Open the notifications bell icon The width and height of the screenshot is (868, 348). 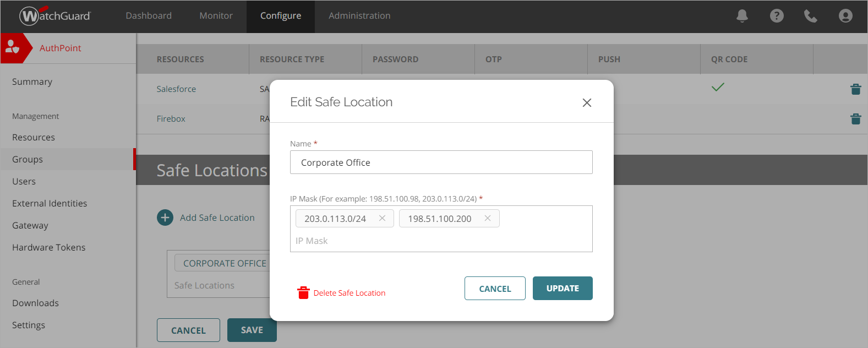tap(742, 16)
